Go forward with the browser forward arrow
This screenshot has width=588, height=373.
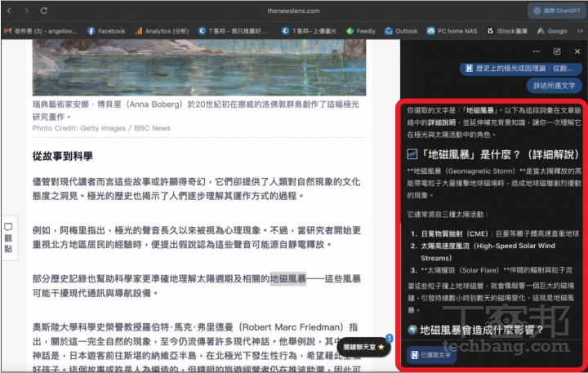(x=26, y=11)
